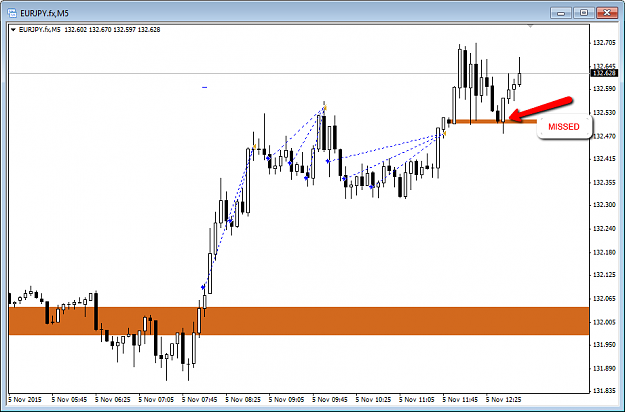Image resolution: width=625 pixels, height=412 pixels.
Task: Click the chart shift triangle marker at top
Action: pos(530,26)
